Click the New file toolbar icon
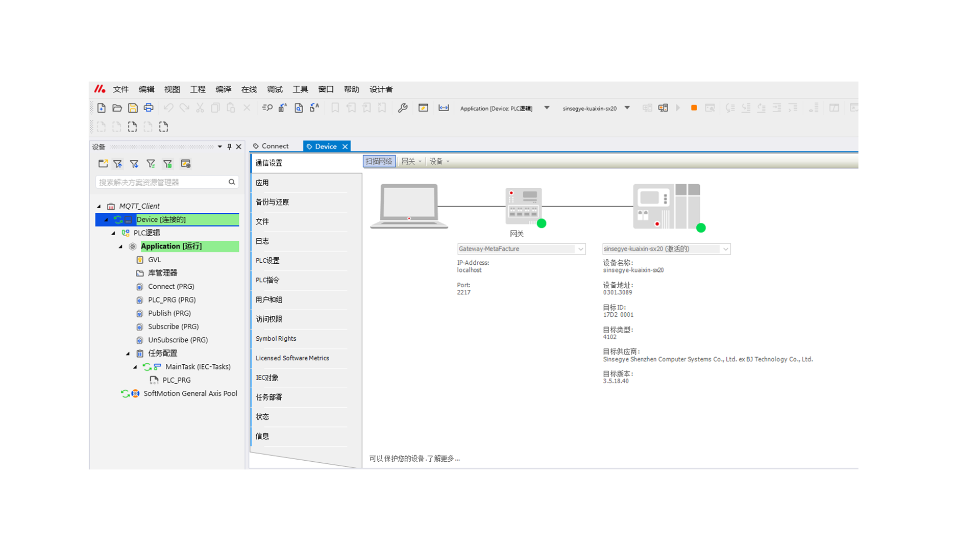 (x=101, y=108)
